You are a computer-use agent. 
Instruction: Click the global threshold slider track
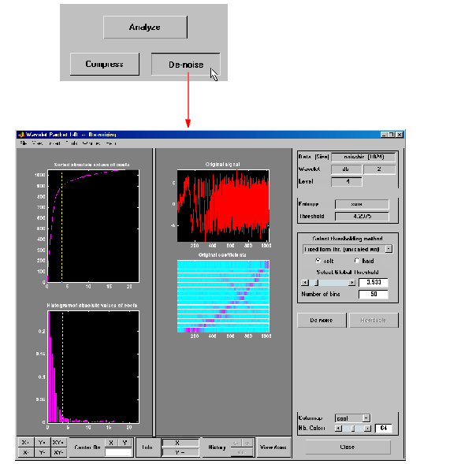coord(335,281)
